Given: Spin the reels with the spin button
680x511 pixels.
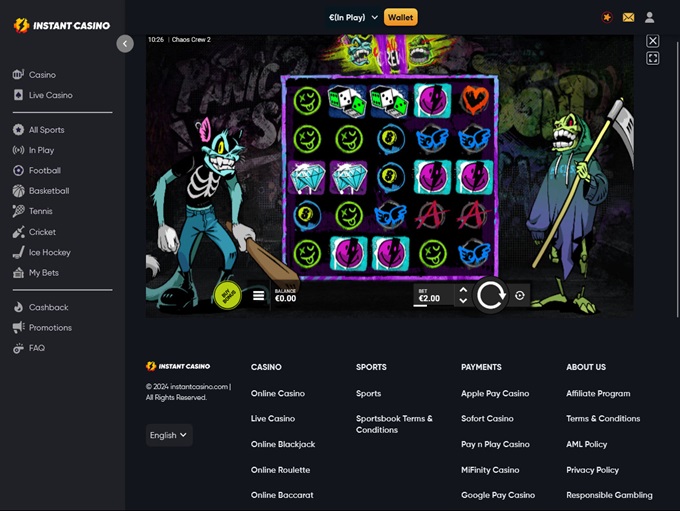Looking at the screenshot, I should [491, 295].
